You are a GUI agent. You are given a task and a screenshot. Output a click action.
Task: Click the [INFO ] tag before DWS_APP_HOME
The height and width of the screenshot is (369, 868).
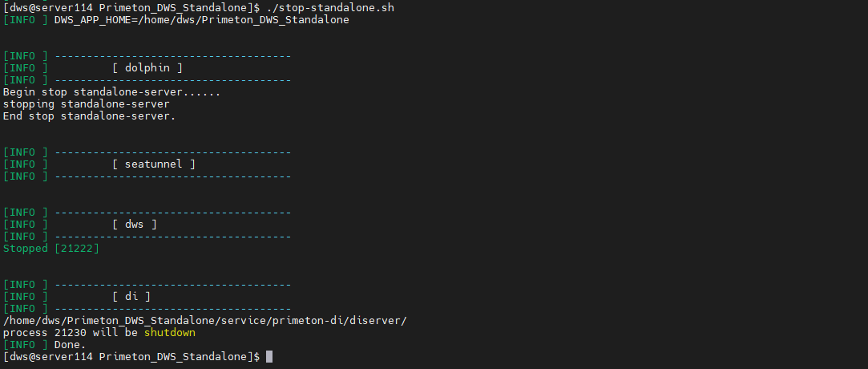point(25,19)
